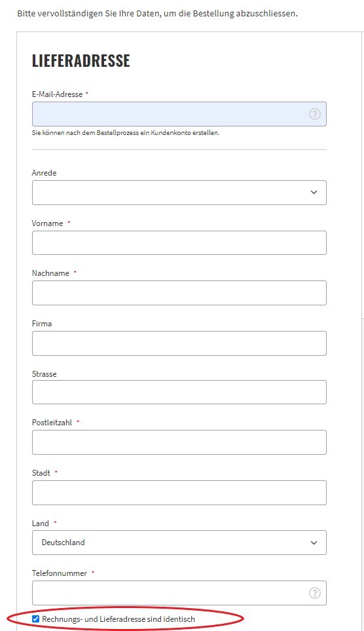Focus the Strasse input field

tap(179, 392)
